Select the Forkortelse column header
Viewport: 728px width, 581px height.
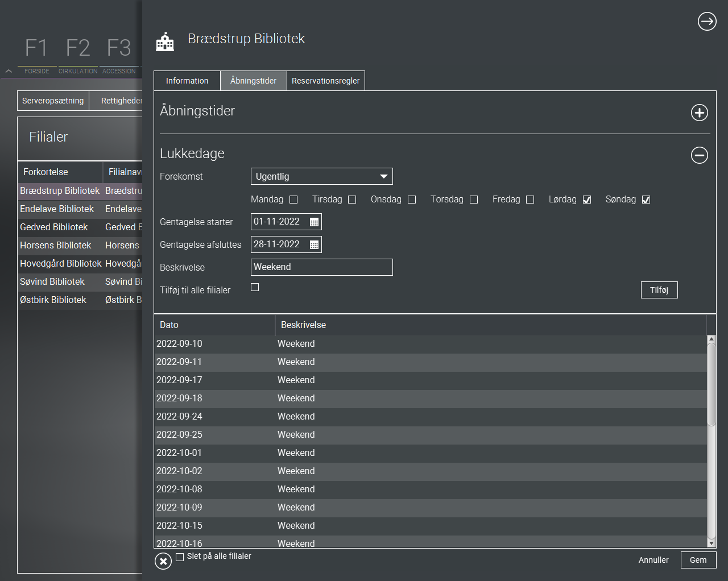(60, 172)
